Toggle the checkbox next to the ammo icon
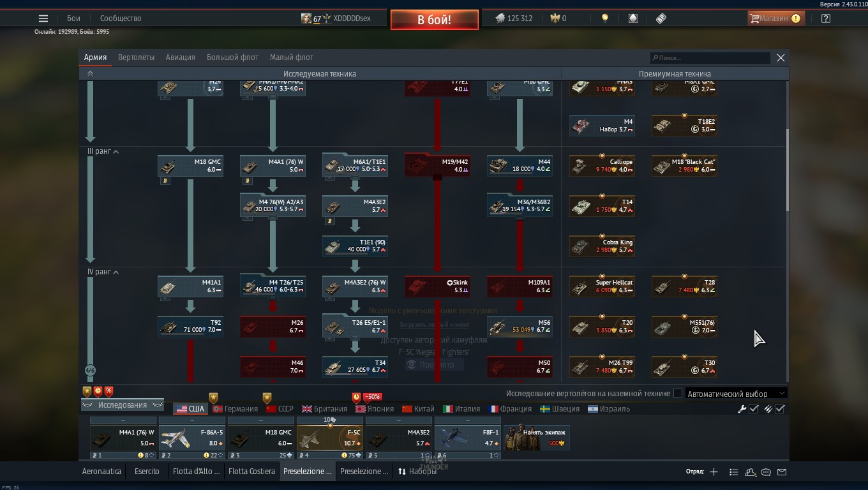Viewport: 868px width, 490px height. [x=780, y=409]
